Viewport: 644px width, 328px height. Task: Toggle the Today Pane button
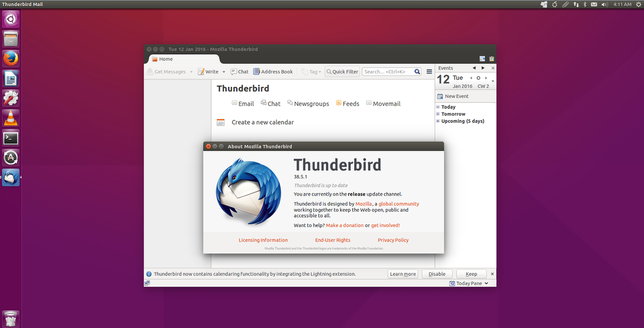[x=465, y=283]
